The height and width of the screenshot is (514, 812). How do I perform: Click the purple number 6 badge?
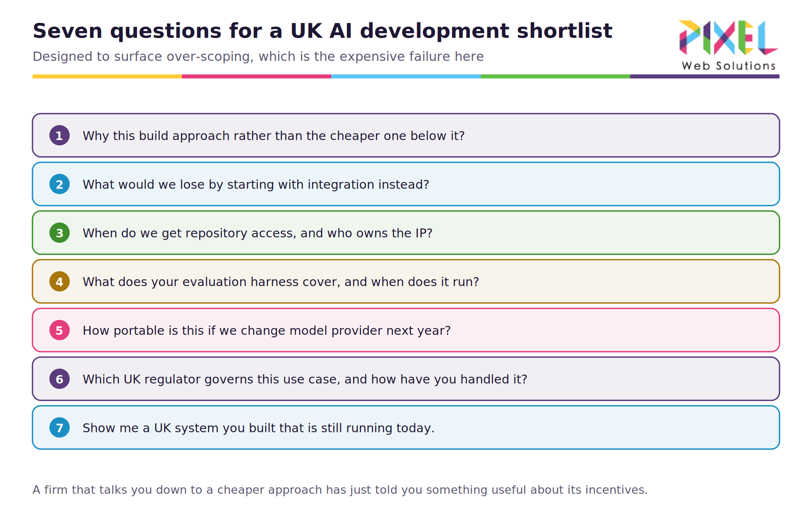(60, 379)
